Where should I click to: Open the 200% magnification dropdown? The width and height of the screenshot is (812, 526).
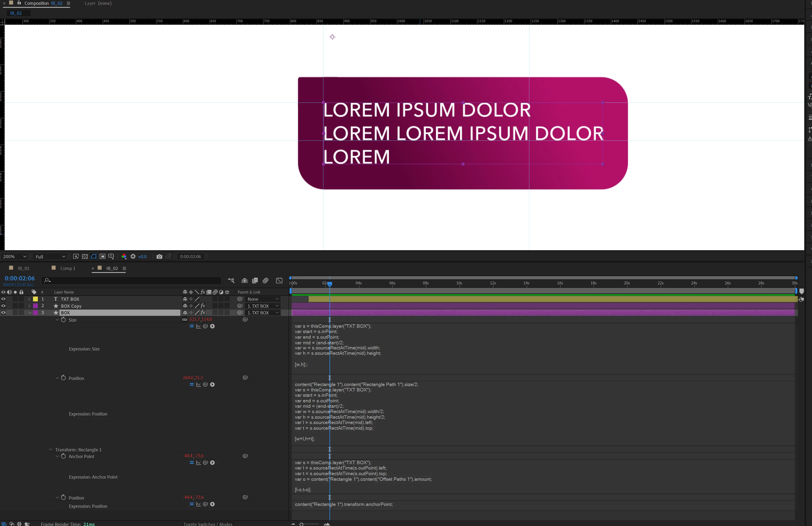click(x=14, y=256)
